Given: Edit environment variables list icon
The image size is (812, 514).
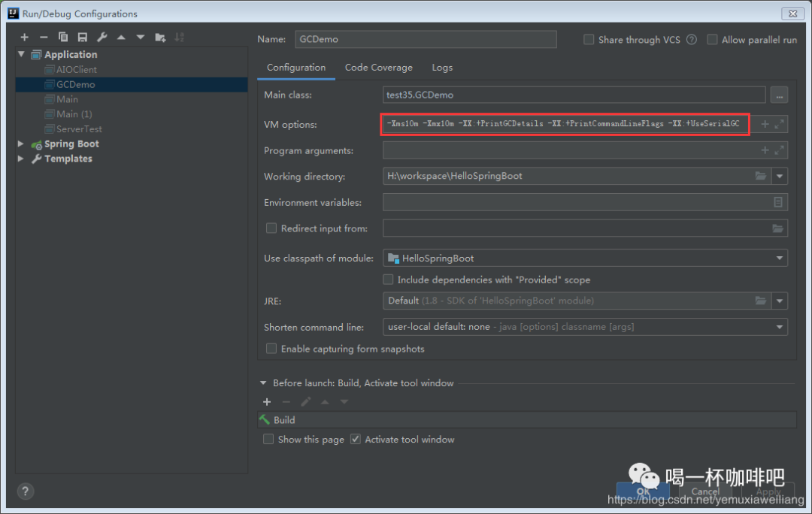Looking at the screenshot, I should pos(778,202).
